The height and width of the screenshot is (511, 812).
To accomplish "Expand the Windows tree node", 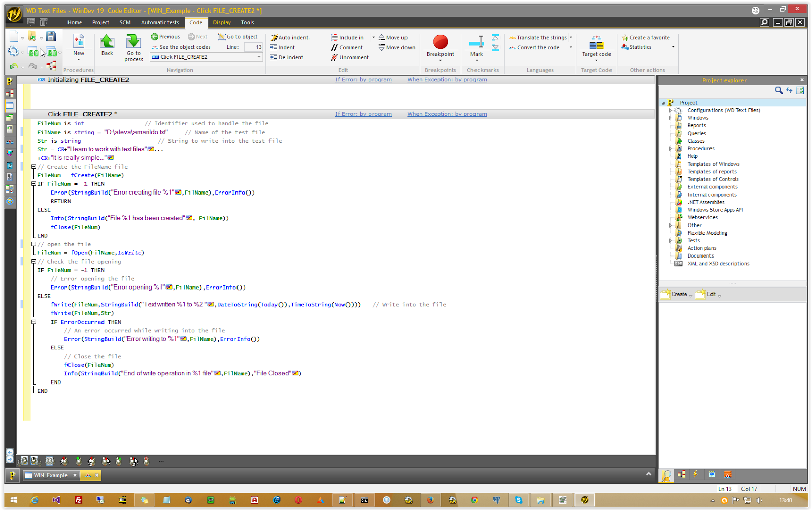I will pos(670,118).
